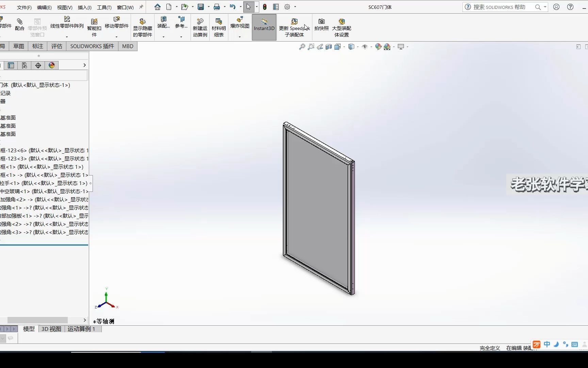Click Zoom to Fit magnifier icon
Viewport: 588px width, 368px height.
click(x=302, y=47)
